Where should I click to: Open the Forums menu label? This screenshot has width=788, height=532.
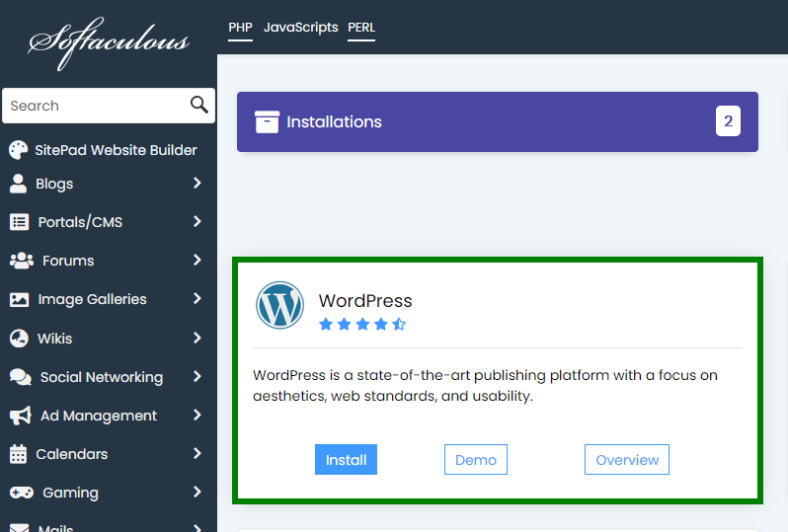pyautogui.click(x=68, y=261)
